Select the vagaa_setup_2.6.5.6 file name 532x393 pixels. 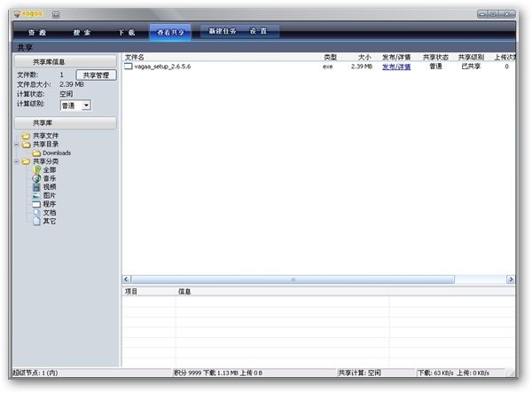pyautogui.click(x=162, y=67)
